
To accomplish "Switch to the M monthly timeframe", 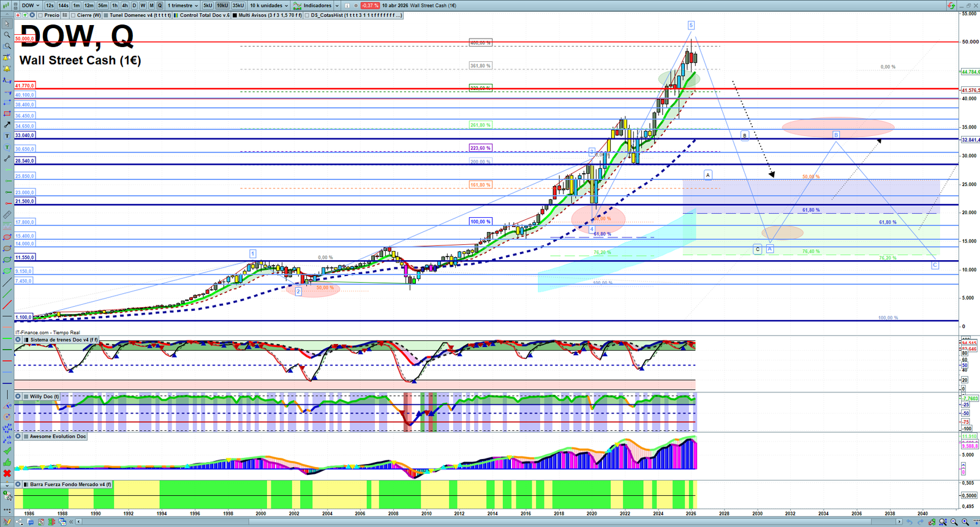I will pyautogui.click(x=151, y=6).
